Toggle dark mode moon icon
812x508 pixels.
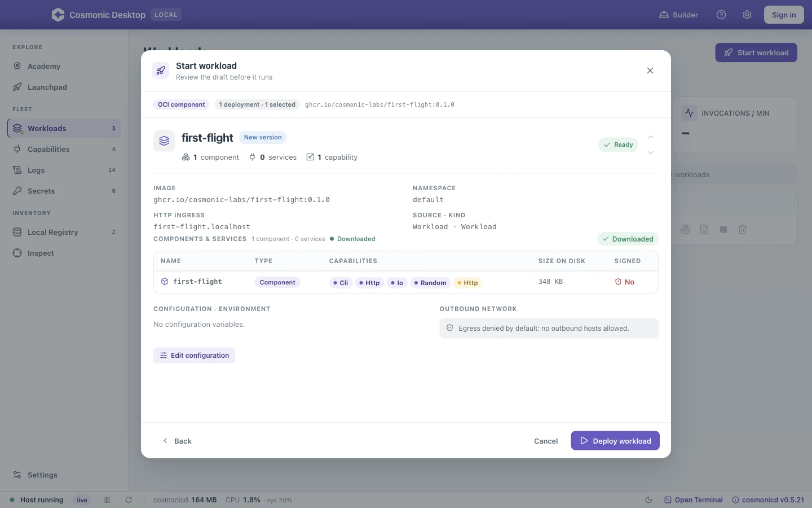(648, 500)
